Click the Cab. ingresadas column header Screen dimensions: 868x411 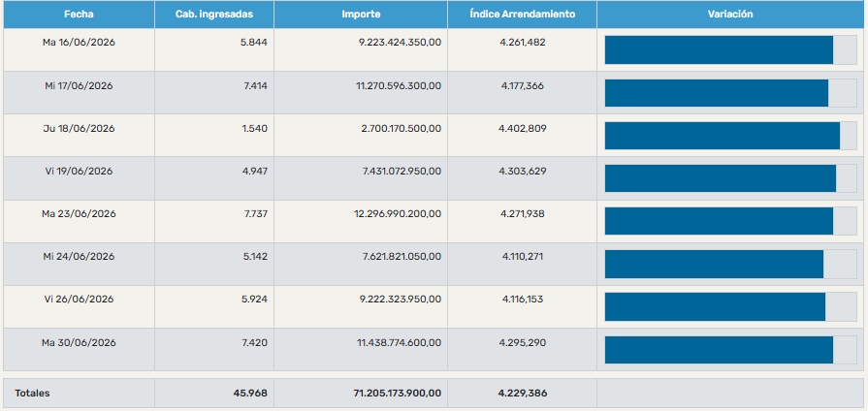click(x=213, y=15)
